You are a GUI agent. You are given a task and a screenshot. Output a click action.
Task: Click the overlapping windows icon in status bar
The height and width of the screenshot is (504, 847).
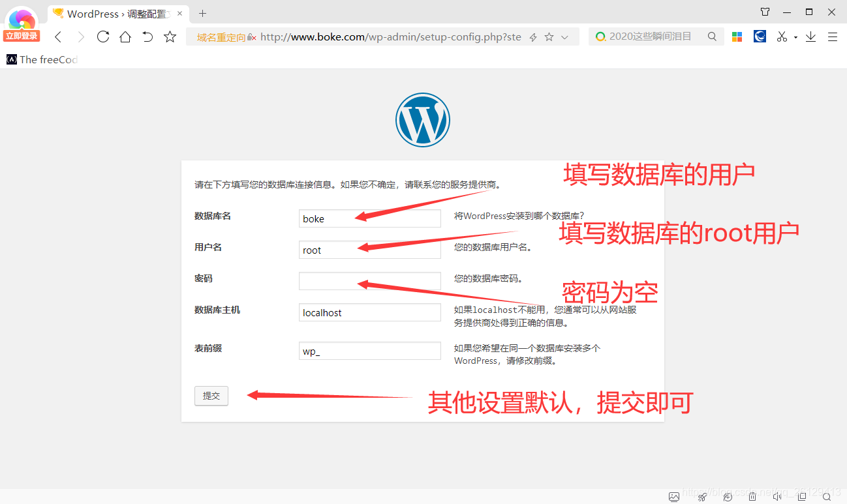click(802, 497)
